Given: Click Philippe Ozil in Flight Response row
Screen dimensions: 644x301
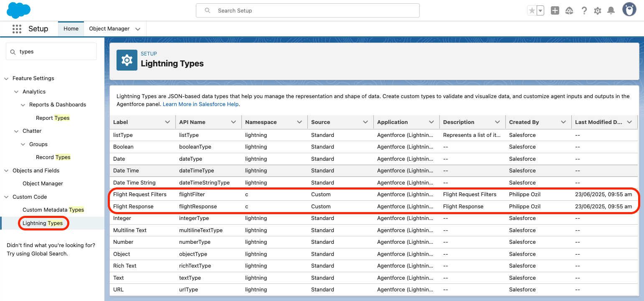Looking at the screenshot, I should tap(525, 207).
